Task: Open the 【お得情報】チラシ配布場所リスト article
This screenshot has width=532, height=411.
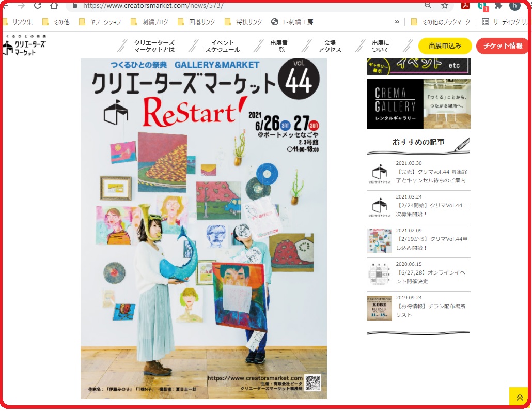Action: click(x=431, y=311)
